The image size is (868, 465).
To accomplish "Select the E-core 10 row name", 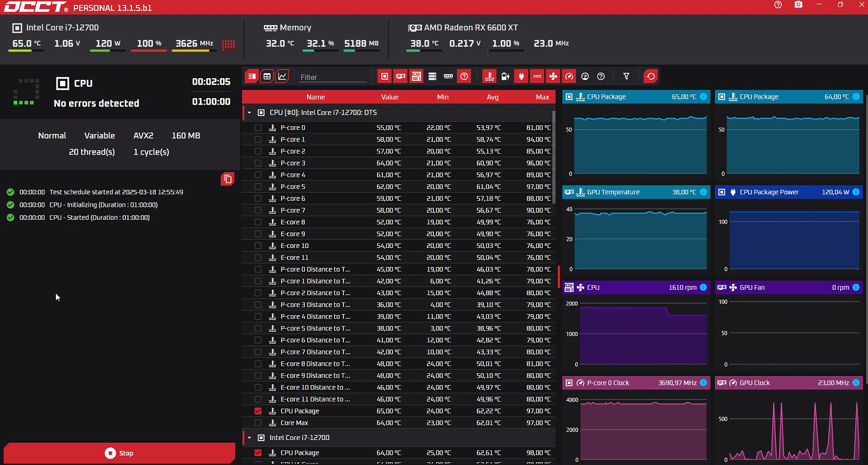I will point(295,246).
